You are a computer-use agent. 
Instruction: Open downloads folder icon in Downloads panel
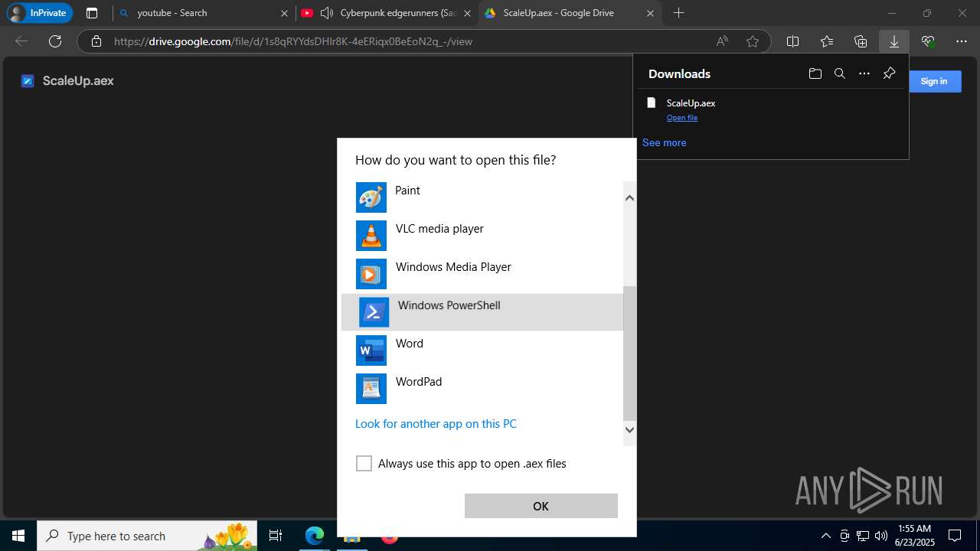coord(815,73)
